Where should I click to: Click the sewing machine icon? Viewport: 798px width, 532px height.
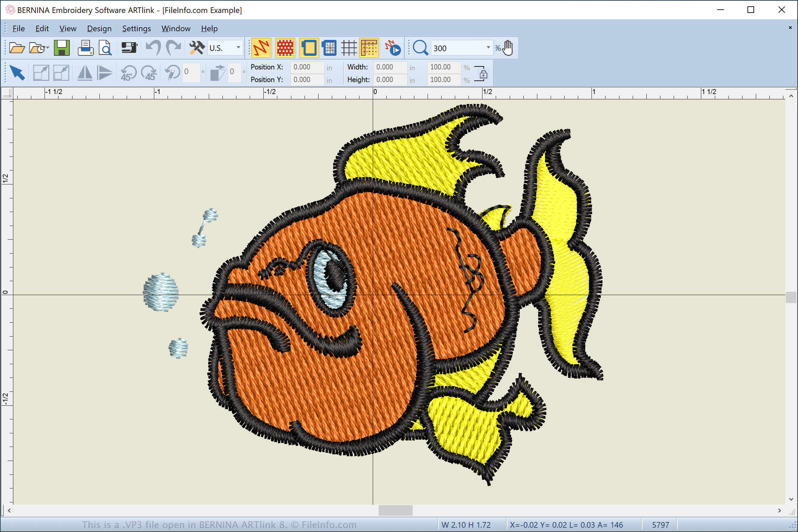(x=129, y=48)
